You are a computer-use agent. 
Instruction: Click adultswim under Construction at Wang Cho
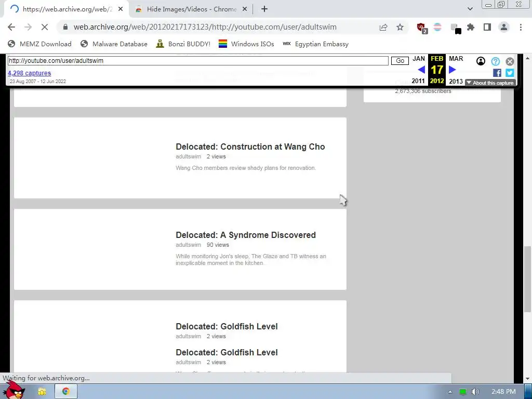(188, 156)
